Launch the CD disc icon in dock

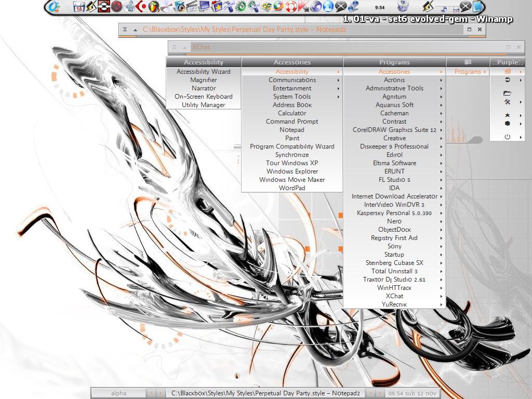coord(166,6)
